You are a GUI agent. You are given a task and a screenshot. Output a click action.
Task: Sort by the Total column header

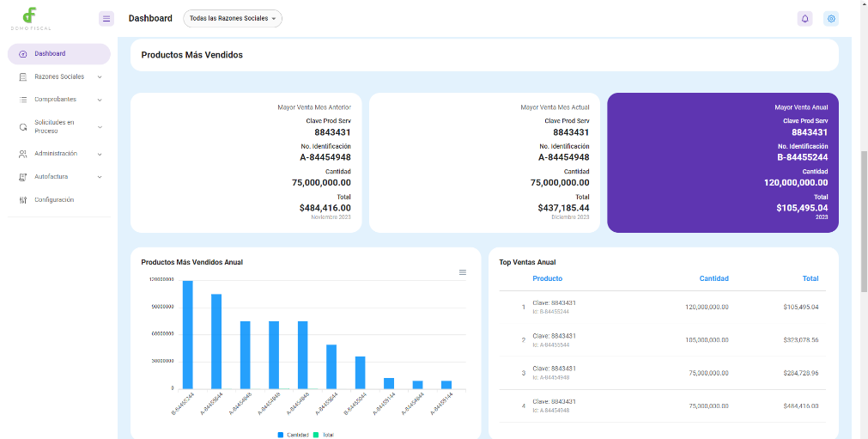click(810, 278)
